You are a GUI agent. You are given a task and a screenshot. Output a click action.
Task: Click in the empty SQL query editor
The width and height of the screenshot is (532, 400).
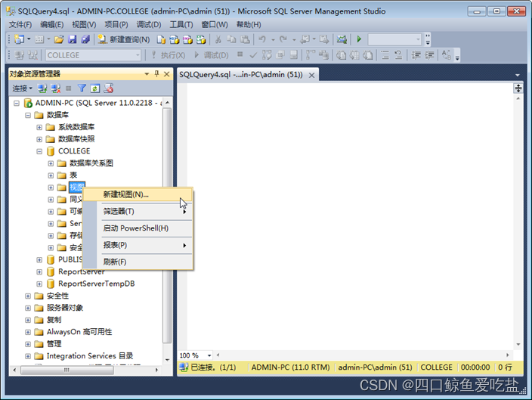pyautogui.click(x=349, y=217)
